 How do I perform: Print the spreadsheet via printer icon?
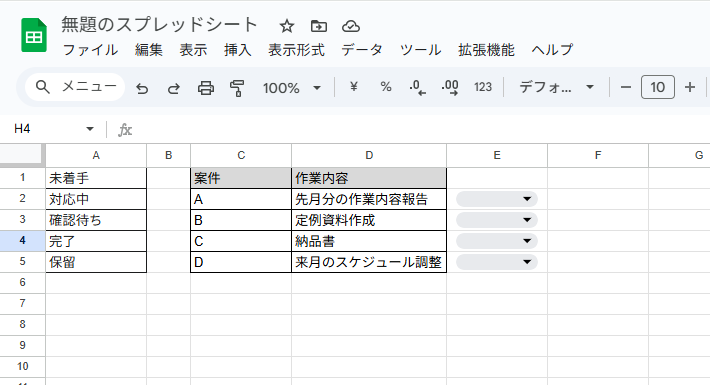(206, 87)
